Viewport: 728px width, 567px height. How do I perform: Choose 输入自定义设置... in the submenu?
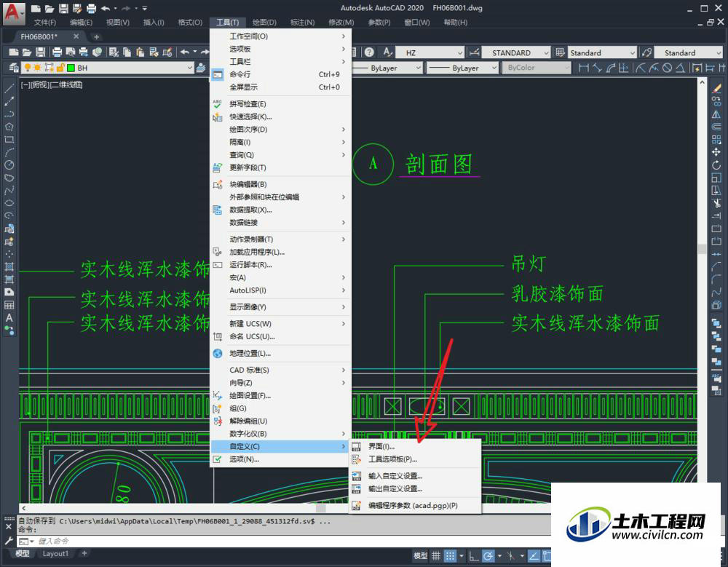point(415,476)
